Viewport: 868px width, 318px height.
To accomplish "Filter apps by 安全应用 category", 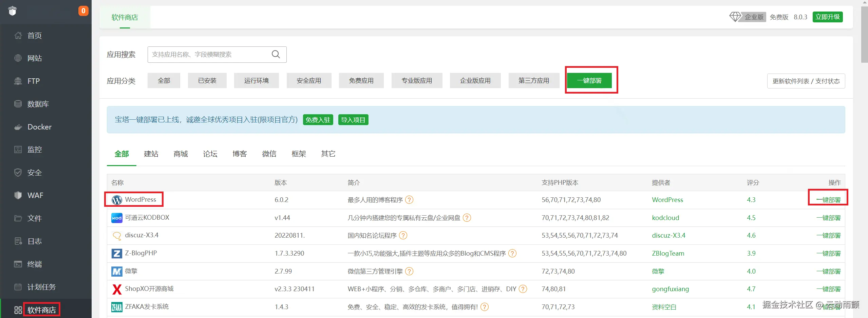I will pyautogui.click(x=309, y=81).
